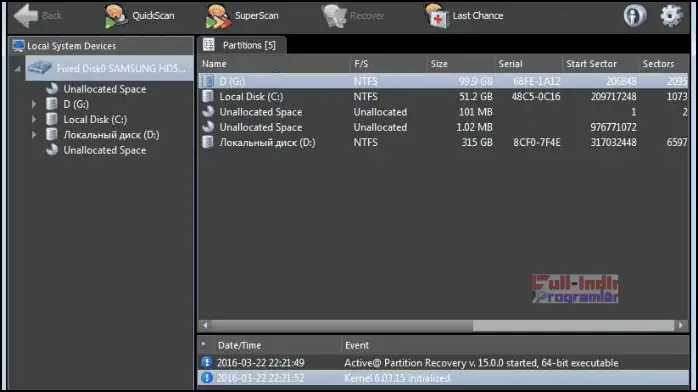The image size is (698, 392).
Task: Select the D (G:) partition name
Action: [x=232, y=81]
